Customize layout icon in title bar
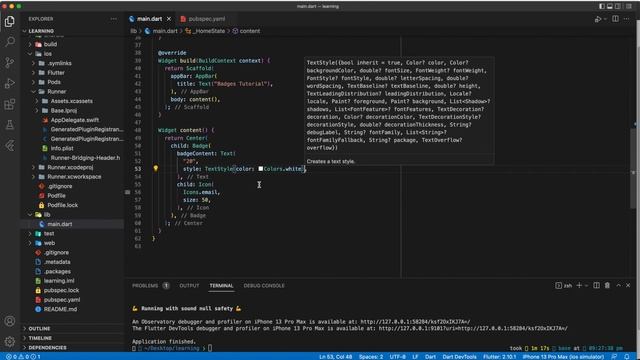Screen dimensions: 640x360 click(x=629, y=6)
